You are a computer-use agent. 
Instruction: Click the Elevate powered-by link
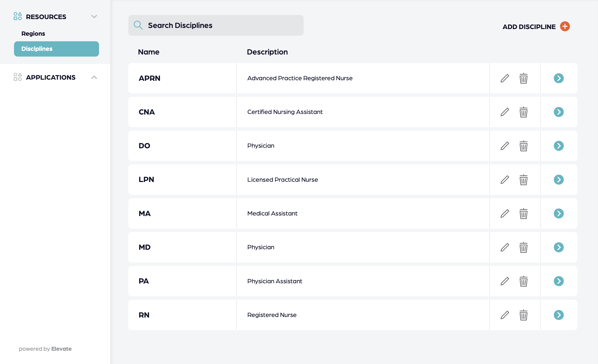61,349
